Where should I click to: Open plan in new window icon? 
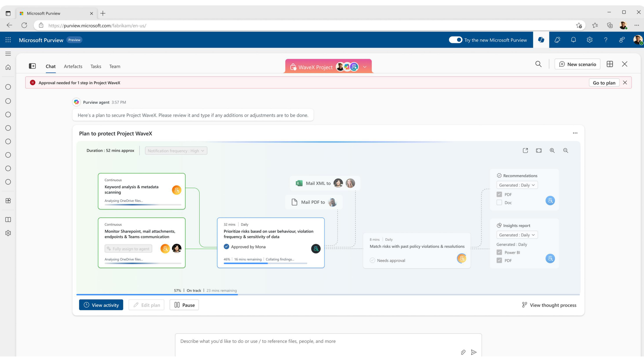[x=525, y=151]
